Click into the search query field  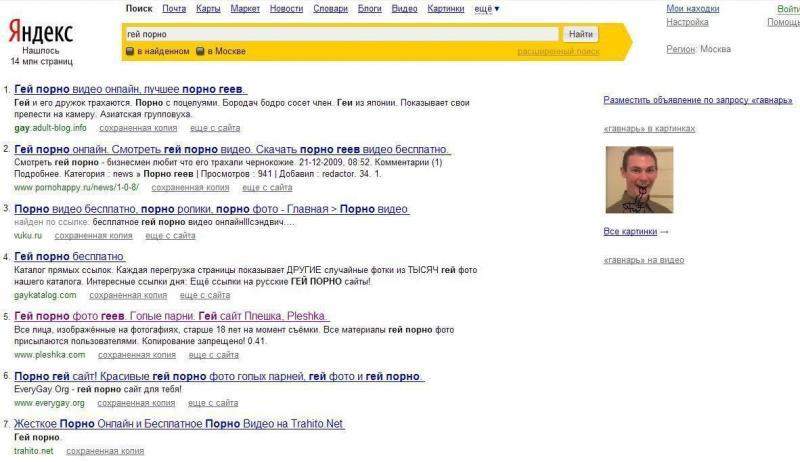(x=342, y=34)
